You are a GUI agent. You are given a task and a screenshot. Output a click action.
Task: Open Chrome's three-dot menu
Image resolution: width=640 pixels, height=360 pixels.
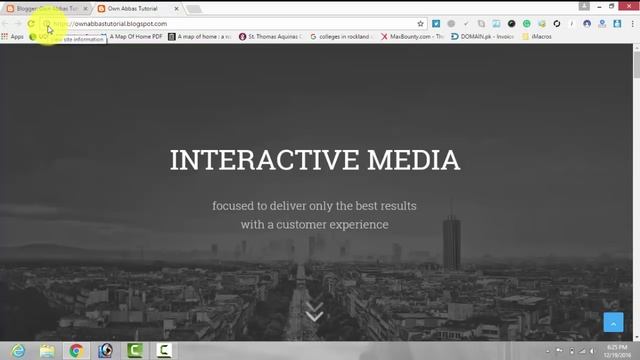tap(633, 24)
